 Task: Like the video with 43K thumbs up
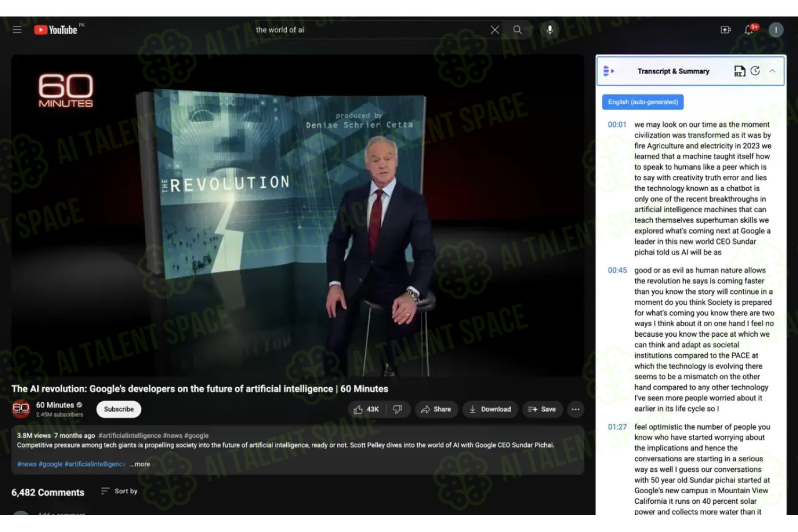[x=366, y=409]
